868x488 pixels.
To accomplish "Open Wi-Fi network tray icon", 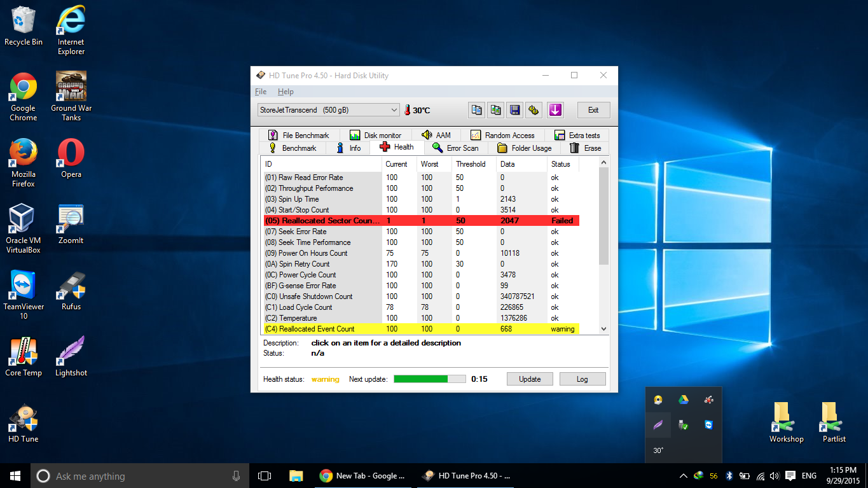I will coord(761,476).
